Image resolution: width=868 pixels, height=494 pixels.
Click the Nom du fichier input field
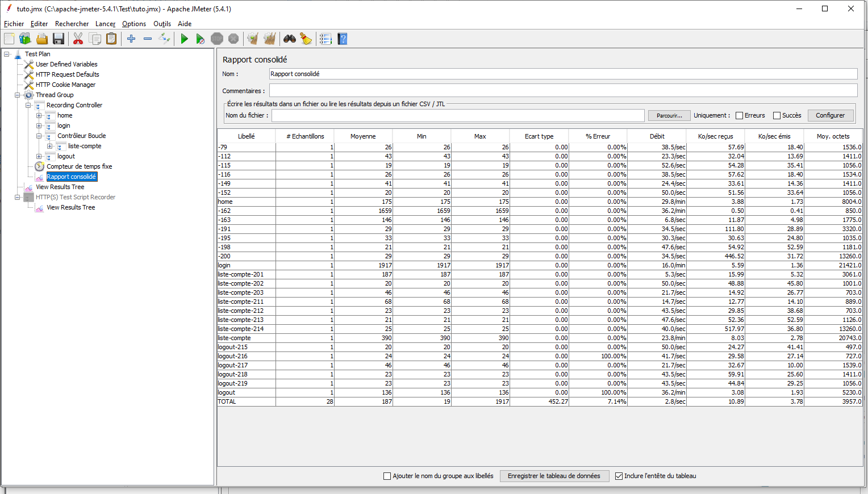pyautogui.click(x=458, y=115)
